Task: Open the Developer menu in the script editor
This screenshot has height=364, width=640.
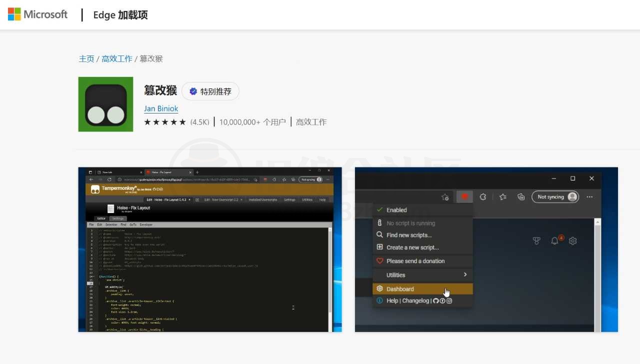Action: (x=146, y=225)
